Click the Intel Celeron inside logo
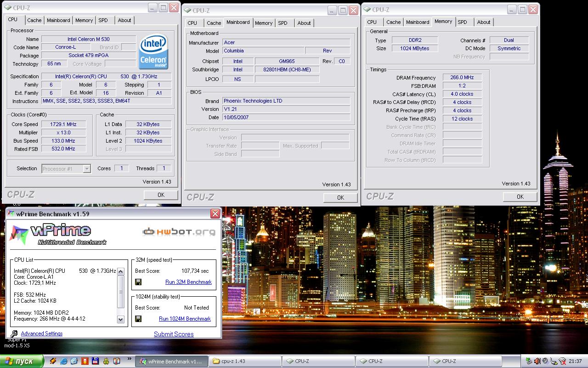This screenshot has height=368, width=588. click(x=153, y=52)
